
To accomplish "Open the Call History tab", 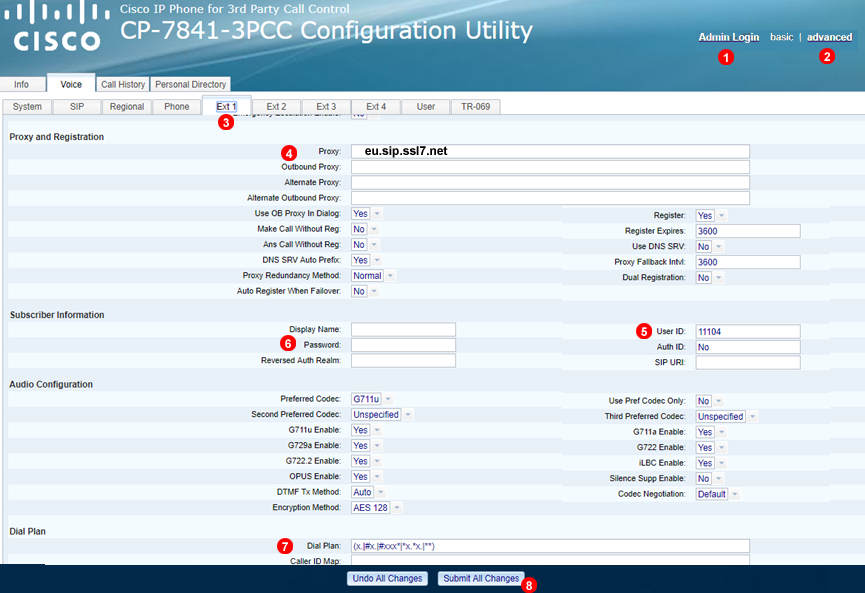I will coord(122,84).
